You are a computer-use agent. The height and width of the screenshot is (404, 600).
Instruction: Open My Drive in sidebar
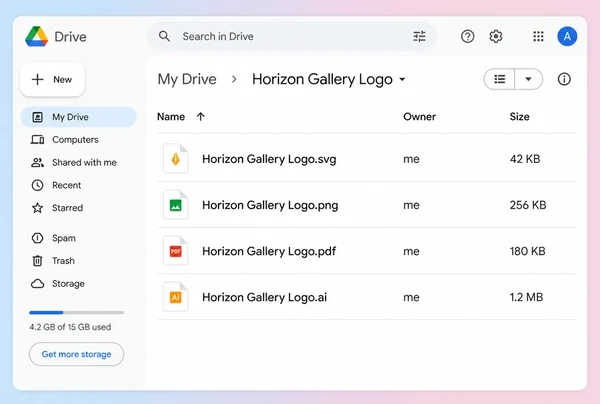(78, 117)
